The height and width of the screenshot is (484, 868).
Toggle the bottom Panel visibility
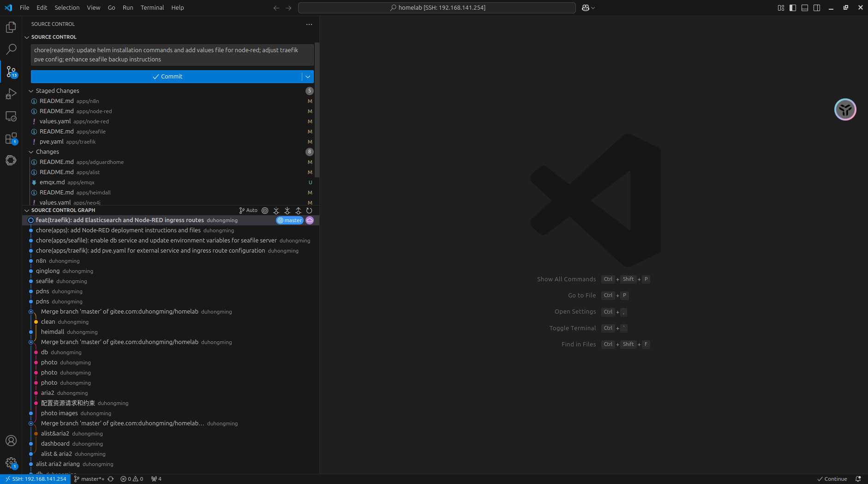point(805,8)
